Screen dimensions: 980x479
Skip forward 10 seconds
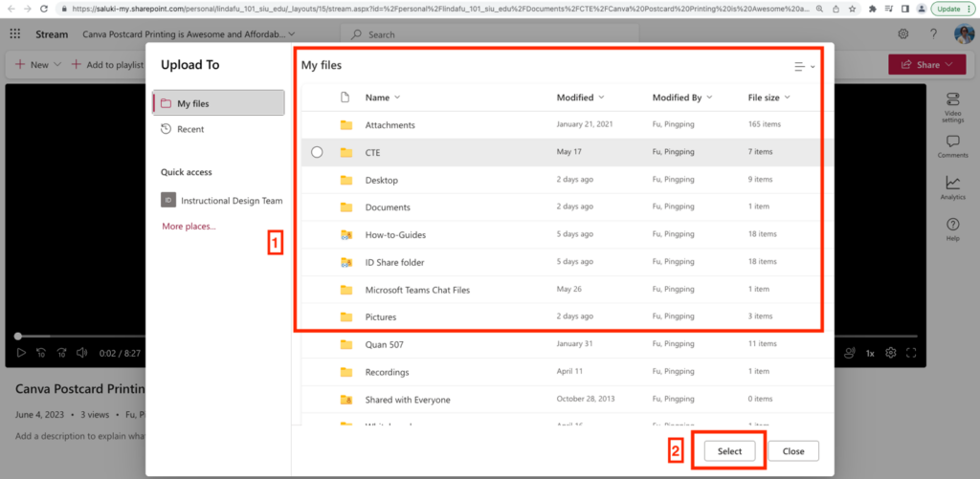pyautogui.click(x=61, y=353)
